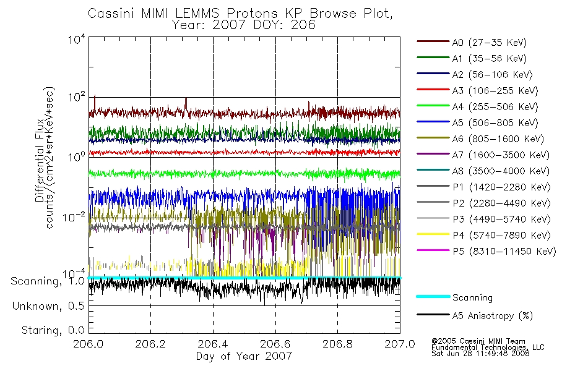Click the x-axis tick label 207.0
Screen dimensions: 588x371
pyautogui.click(x=400, y=344)
